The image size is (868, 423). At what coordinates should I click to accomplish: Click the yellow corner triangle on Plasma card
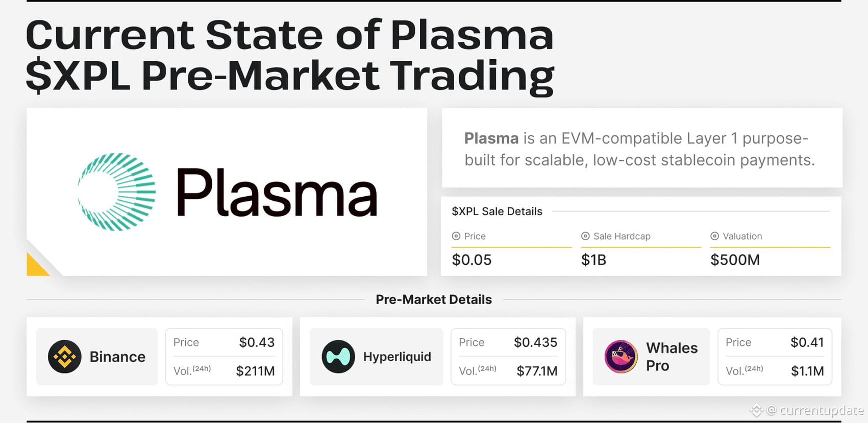click(37, 264)
